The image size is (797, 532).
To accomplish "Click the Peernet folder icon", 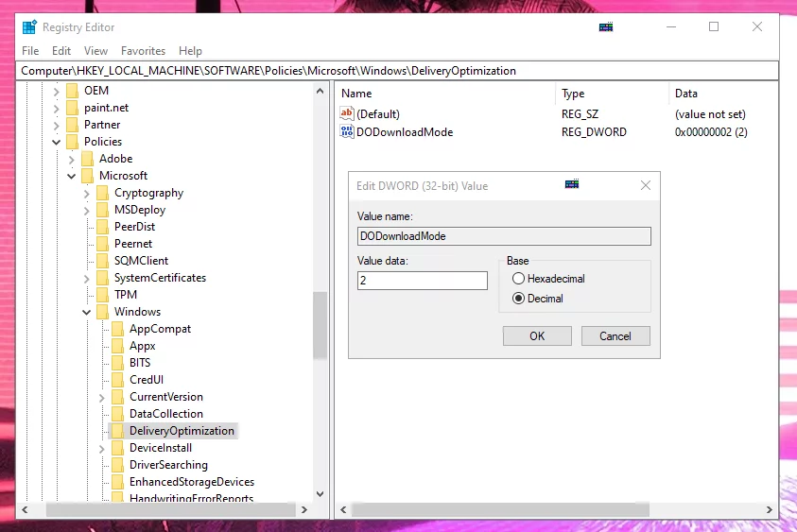I will coord(103,244).
